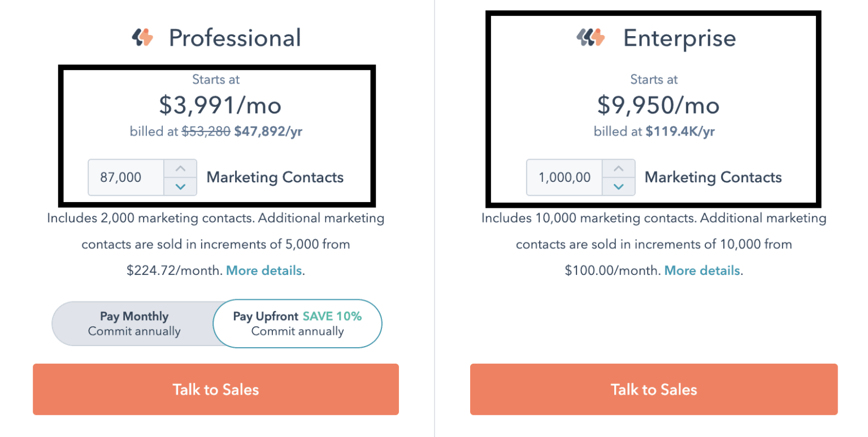This screenshot has width=868, height=437.
Task: Click the Professional plan sprocket icon
Action: point(142,37)
